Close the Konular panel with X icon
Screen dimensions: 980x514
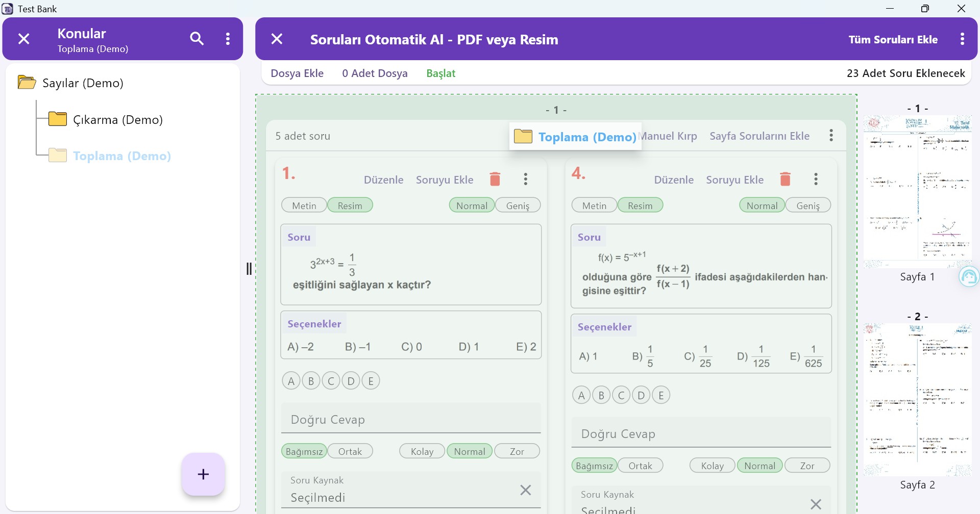24,39
